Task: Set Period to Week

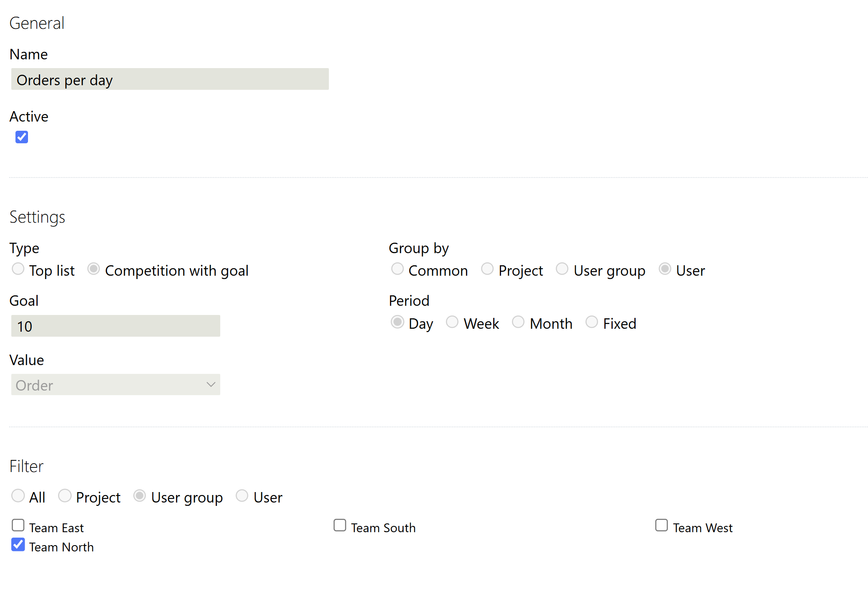Action: 452,322
